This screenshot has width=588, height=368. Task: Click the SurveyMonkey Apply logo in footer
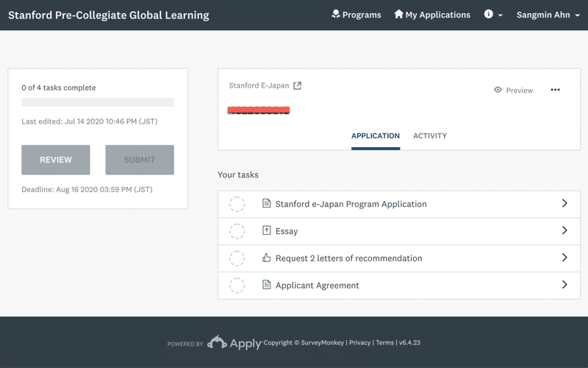coord(234,342)
